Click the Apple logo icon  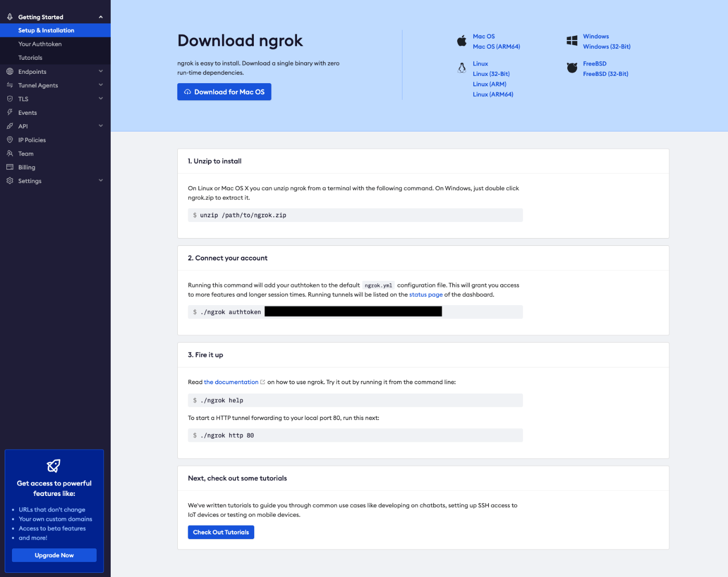[x=462, y=41]
